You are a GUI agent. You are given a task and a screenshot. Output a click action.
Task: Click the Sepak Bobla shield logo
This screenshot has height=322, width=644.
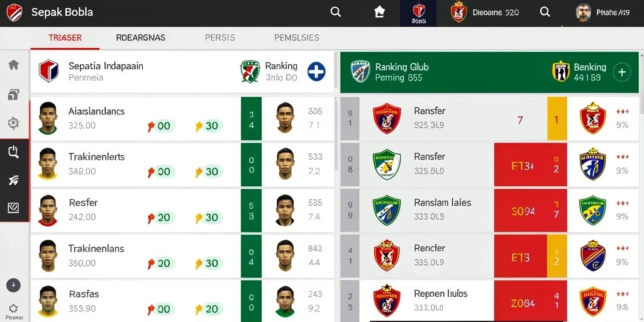coord(14,13)
